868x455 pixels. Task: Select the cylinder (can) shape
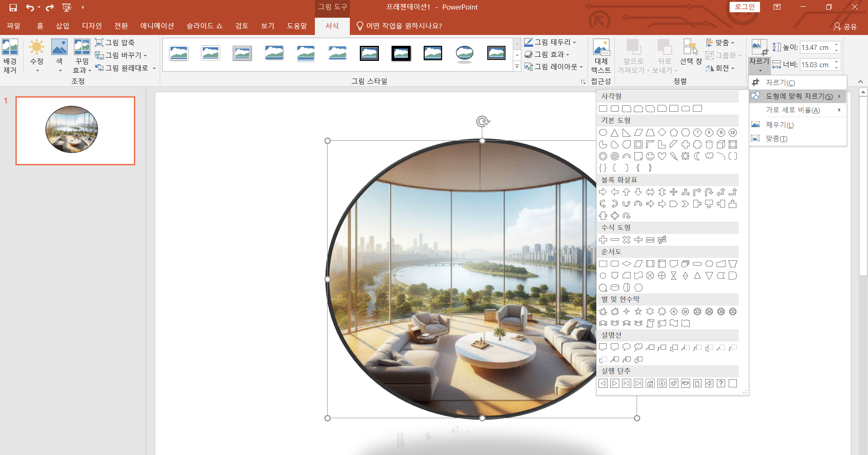709,144
